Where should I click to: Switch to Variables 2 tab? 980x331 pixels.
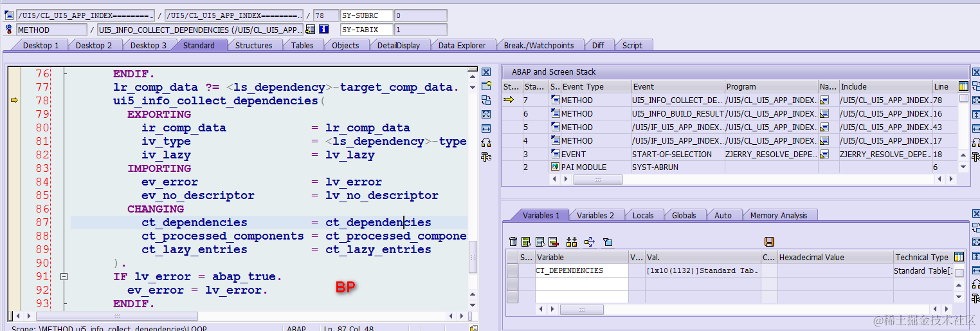coord(595,215)
